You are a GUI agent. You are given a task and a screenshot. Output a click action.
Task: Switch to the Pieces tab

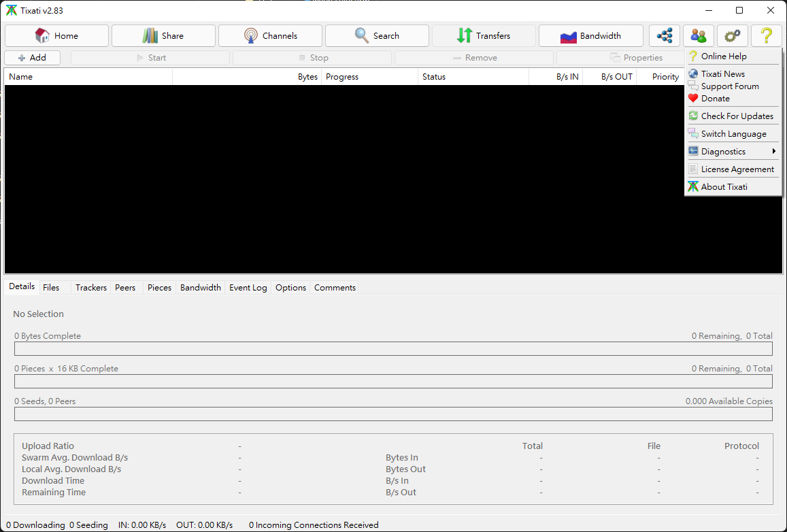point(160,288)
